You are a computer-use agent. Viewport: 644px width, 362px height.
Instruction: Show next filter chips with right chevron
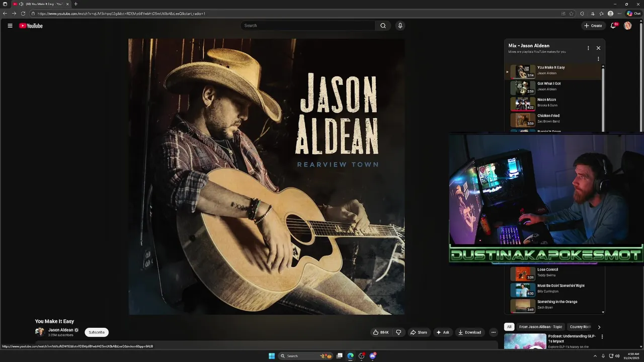(x=599, y=327)
